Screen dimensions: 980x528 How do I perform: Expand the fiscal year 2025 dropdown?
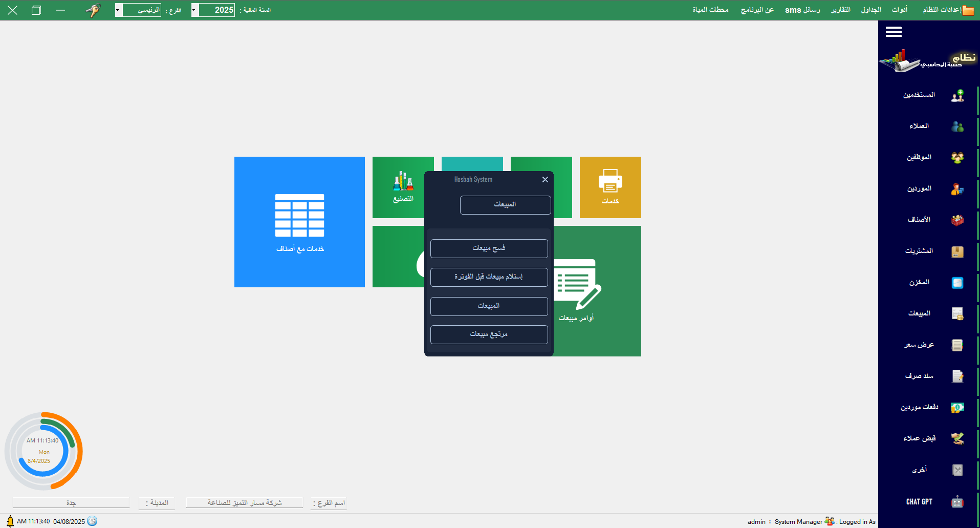pyautogui.click(x=194, y=10)
